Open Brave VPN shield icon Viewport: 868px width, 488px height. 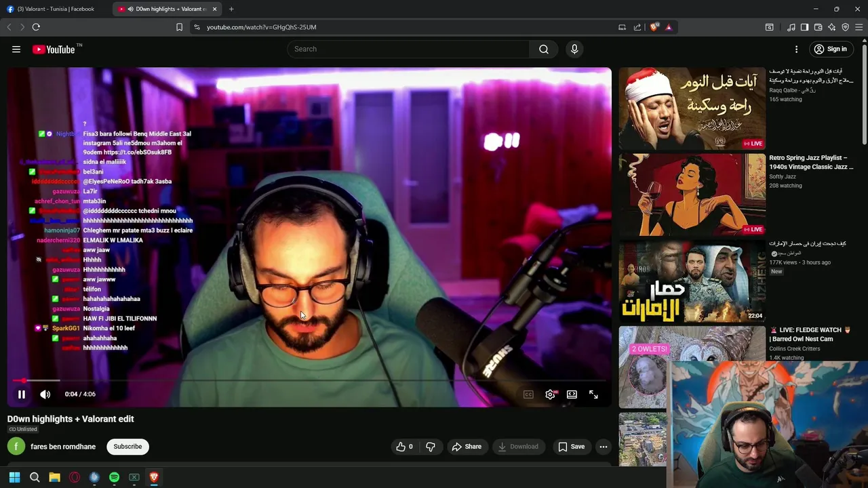pyautogui.click(x=845, y=27)
